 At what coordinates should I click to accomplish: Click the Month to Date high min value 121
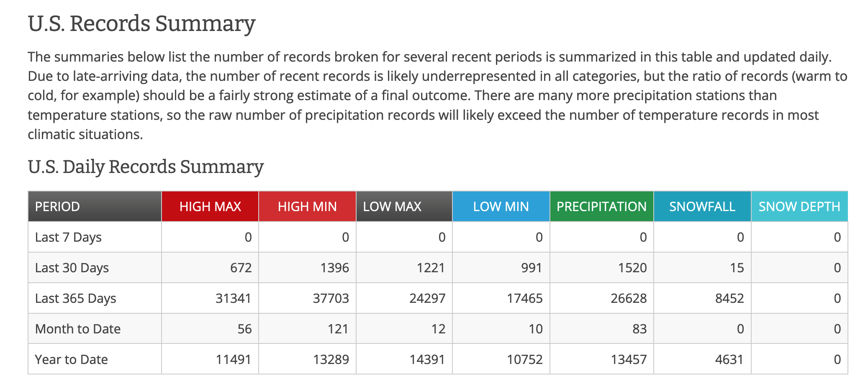pyautogui.click(x=338, y=329)
